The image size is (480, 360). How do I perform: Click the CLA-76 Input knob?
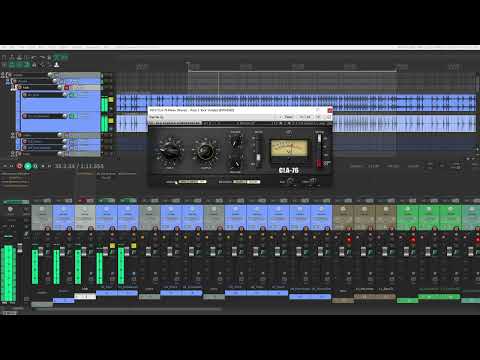(x=170, y=150)
